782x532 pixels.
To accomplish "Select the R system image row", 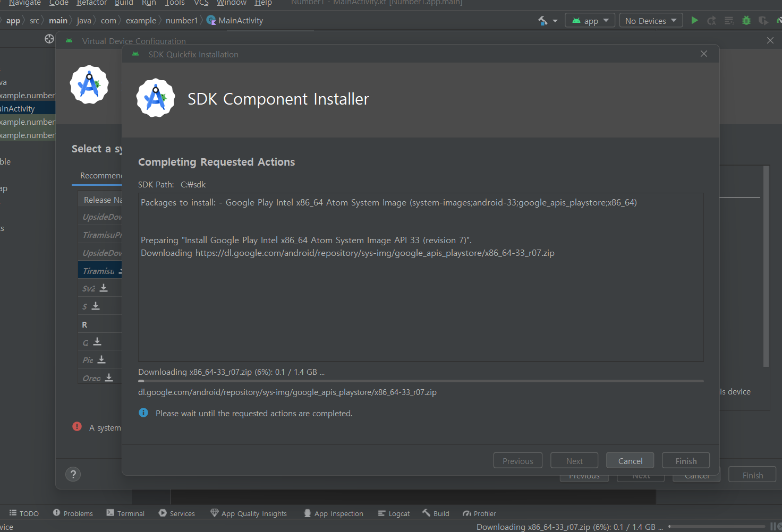I will [100, 324].
